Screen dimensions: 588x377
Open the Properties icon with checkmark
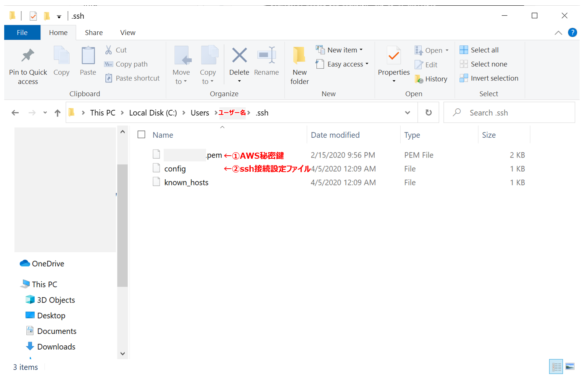[x=394, y=56]
